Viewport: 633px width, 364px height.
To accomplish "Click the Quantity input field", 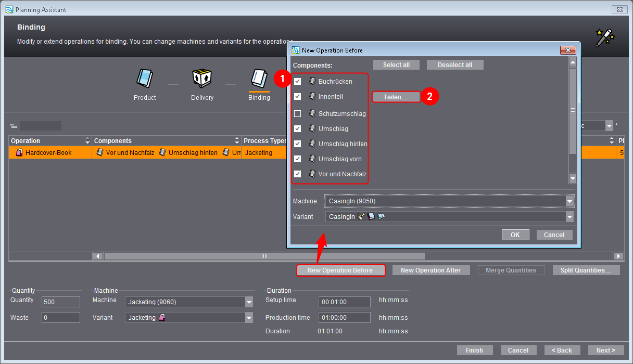I will click(61, 302).
